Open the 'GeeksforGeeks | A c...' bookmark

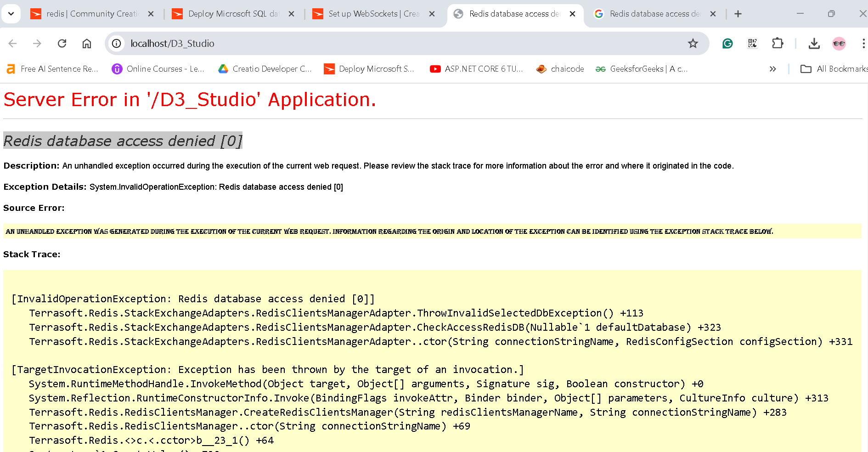tap(642, 69)
